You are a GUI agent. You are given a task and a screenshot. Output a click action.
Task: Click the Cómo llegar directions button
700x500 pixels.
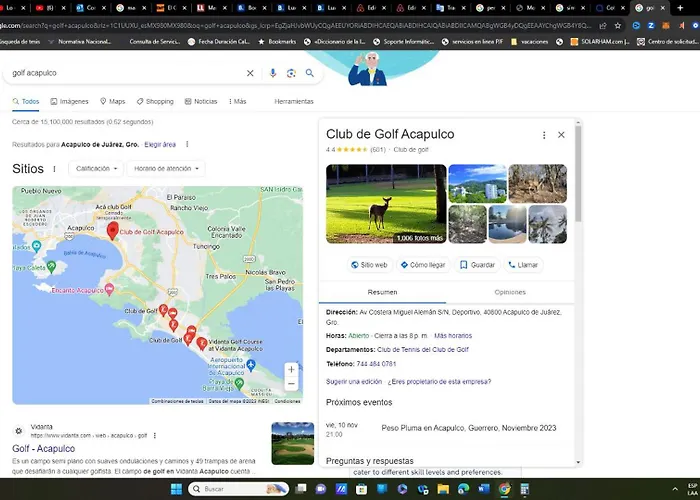tap(422, 265)
